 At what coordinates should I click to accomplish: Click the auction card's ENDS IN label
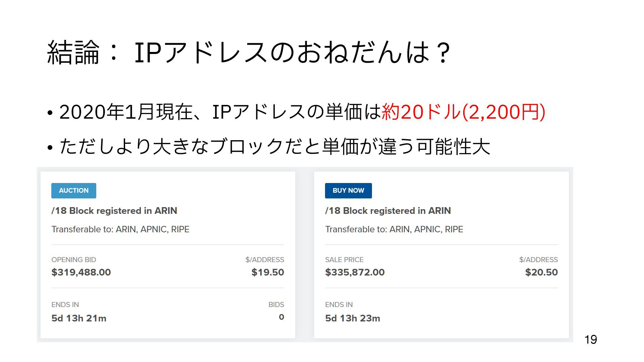coord(65,305)
